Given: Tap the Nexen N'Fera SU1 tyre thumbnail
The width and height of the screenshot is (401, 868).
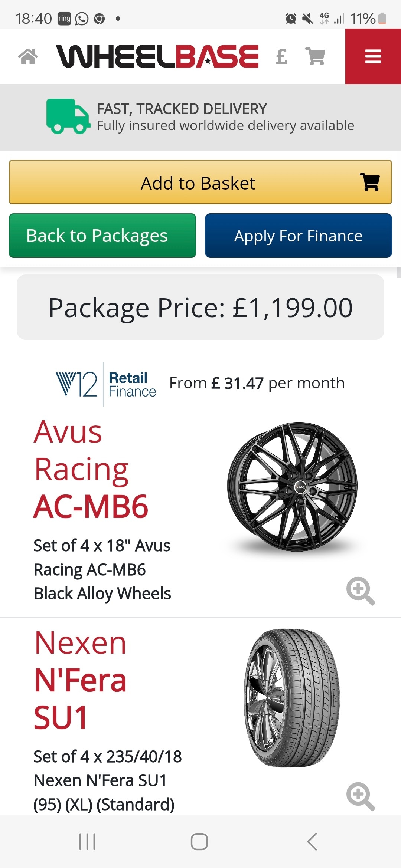Looking at the screenshot, I should click(x=292, y=698).
